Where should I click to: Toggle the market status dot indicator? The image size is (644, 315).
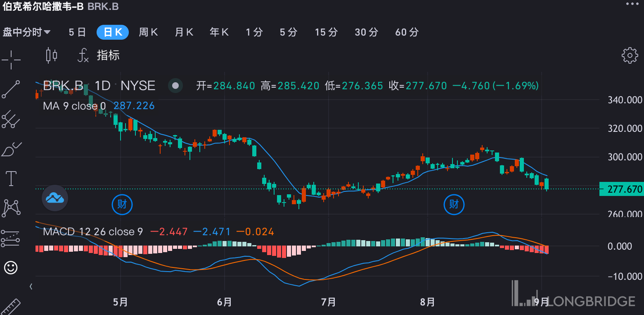[x=175, y=86]
